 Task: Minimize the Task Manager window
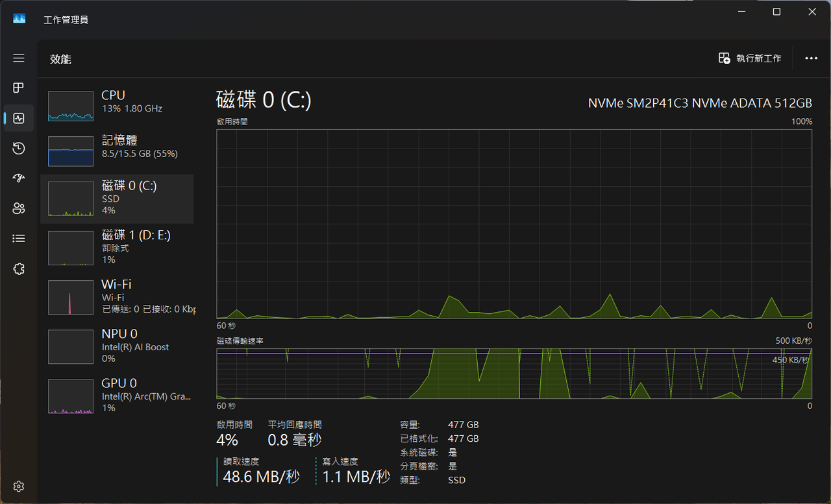[741, 12]
